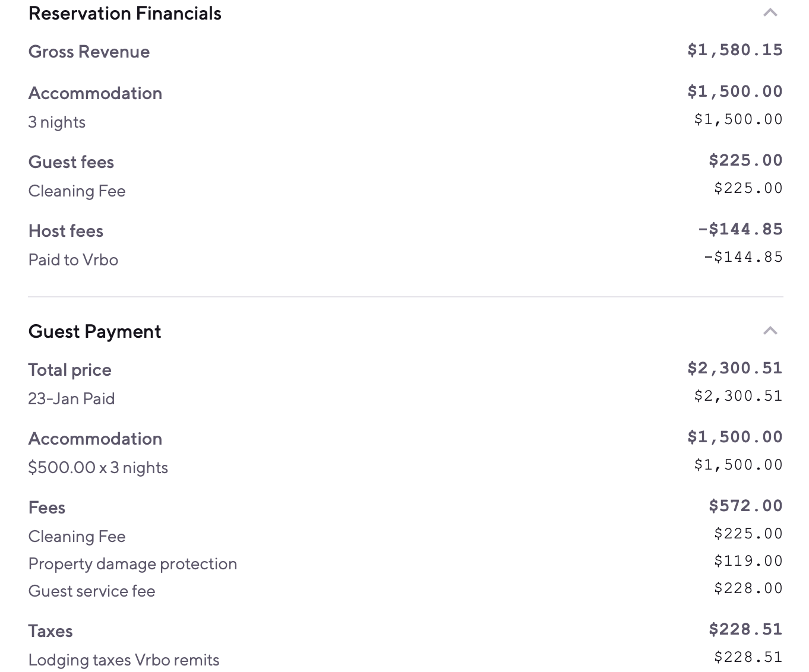Select the Property damage protection line
Image resolution: width=809 pixels, height=672 pixels.
(x=132, y=564)
